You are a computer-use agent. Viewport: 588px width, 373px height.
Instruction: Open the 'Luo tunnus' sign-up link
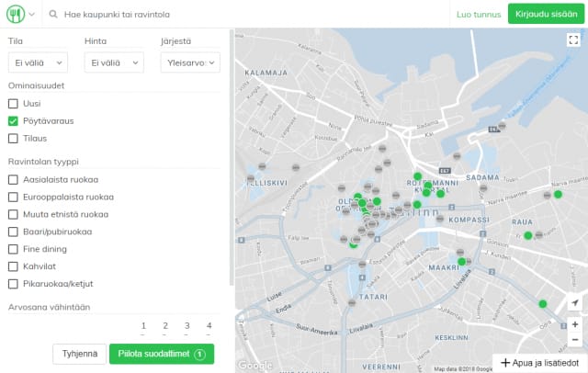point(479,15)
